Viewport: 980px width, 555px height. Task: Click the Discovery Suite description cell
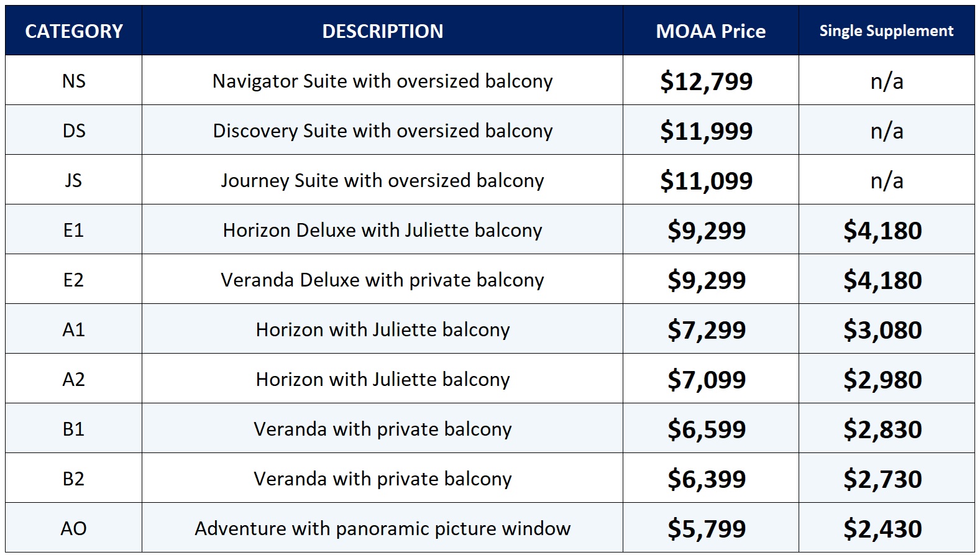pos(382,131)
